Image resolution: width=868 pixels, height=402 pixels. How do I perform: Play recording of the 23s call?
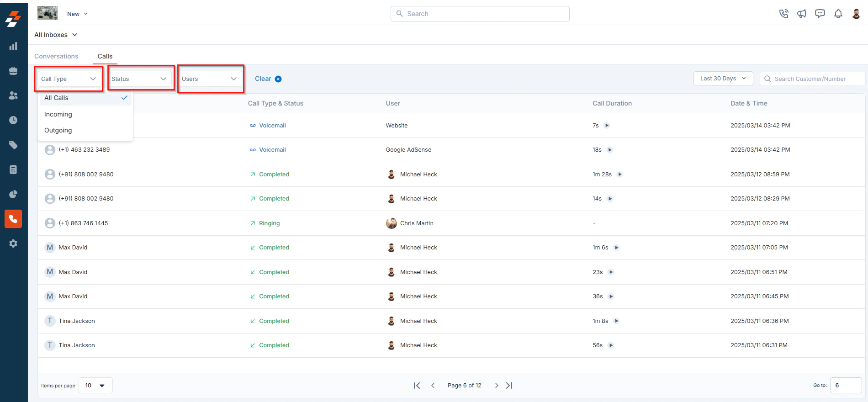point(611,272)
